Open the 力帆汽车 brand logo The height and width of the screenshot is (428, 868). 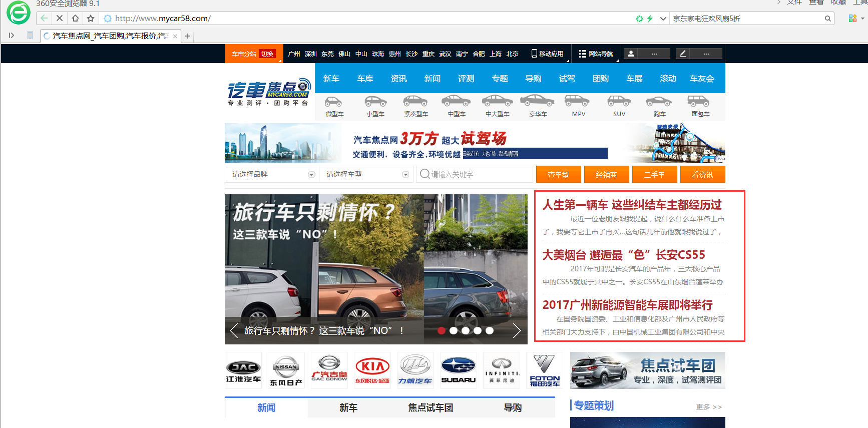click(x=415, y=370)
